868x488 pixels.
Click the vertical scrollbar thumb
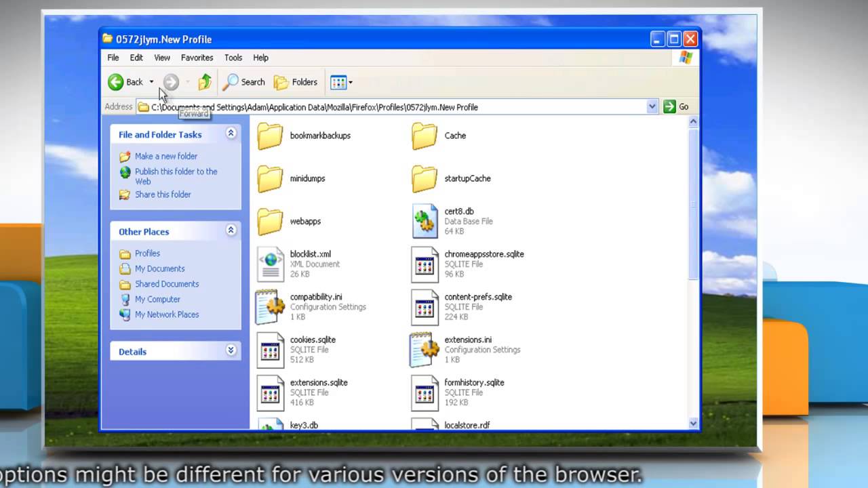(693, 203)
